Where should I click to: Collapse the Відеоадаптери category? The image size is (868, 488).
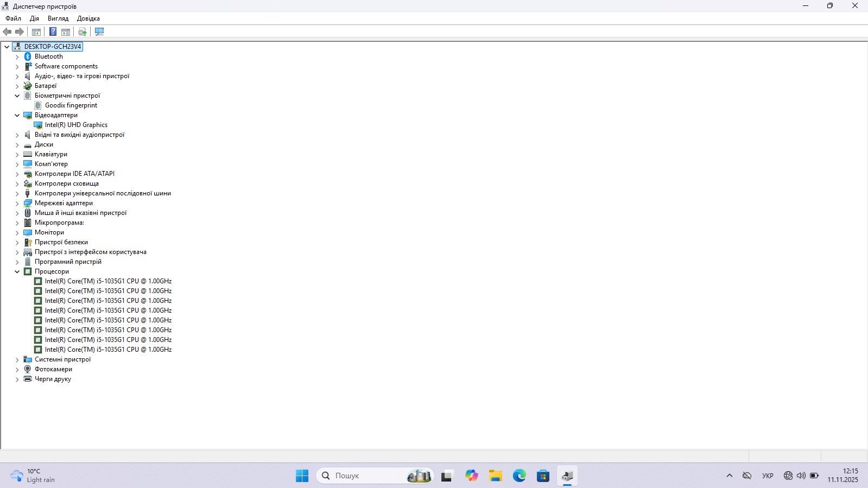pyautogui.click(x=17, y=115)
